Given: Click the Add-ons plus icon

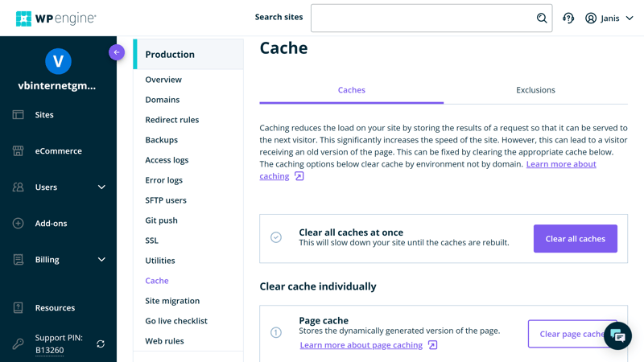Looking at the screenshot, I should [x=19, y=224].
